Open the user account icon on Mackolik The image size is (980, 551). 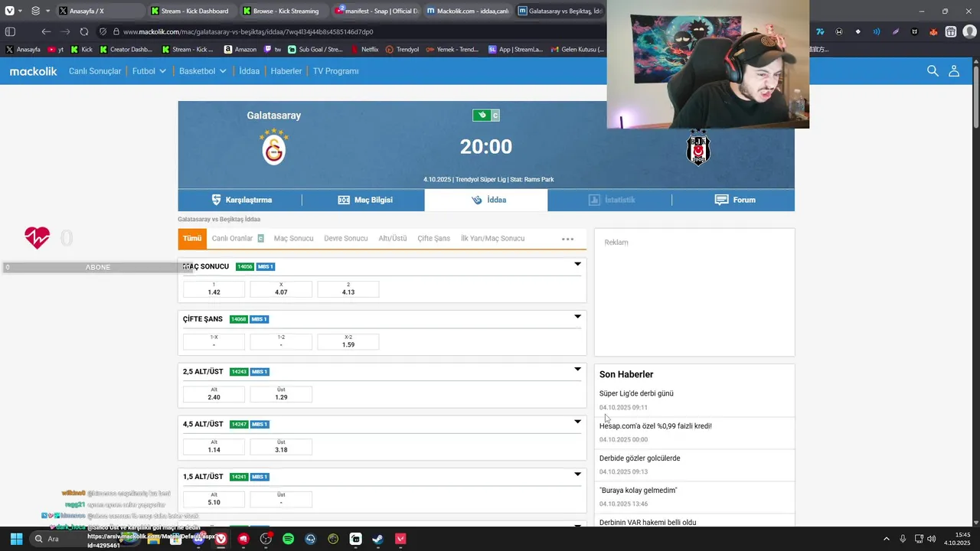pos(954,70)
